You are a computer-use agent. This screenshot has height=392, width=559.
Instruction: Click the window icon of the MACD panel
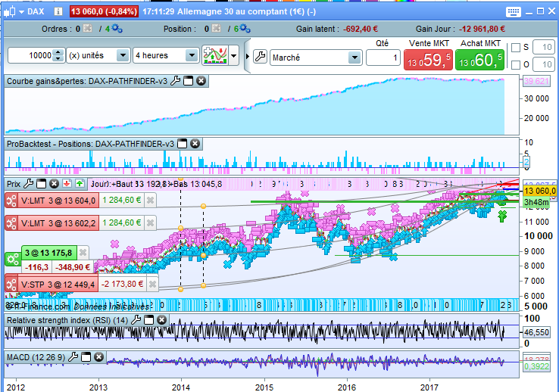(86, 357)
